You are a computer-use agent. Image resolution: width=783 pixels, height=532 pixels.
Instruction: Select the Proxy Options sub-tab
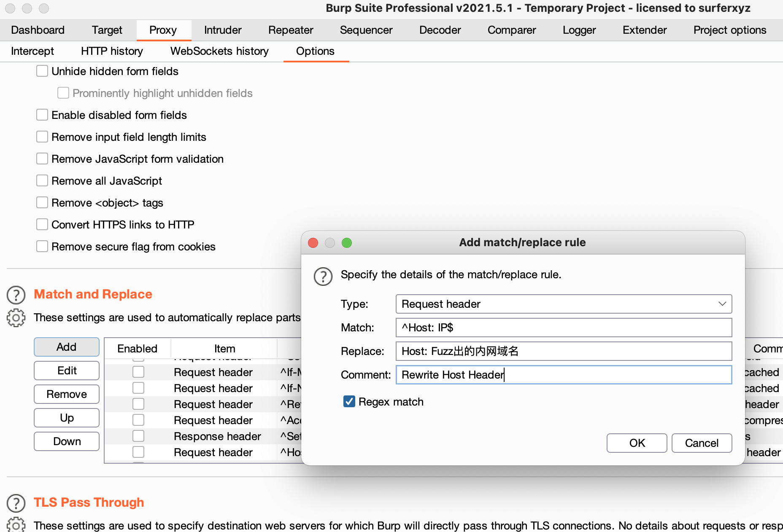[x=315, y=51]
